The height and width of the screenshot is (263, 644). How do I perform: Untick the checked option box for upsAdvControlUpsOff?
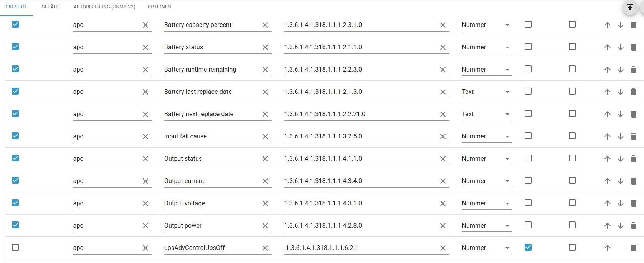pyautogui.click(x=528, y=247)
